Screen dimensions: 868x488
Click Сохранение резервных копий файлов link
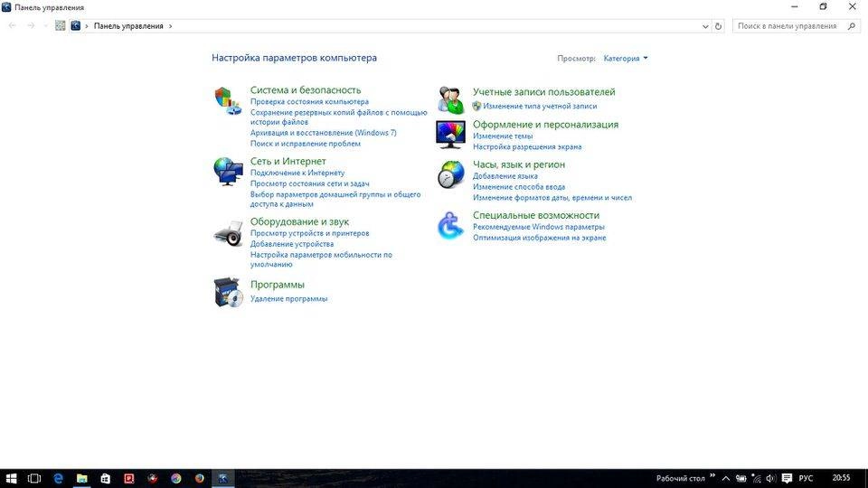tap(339, 117)
